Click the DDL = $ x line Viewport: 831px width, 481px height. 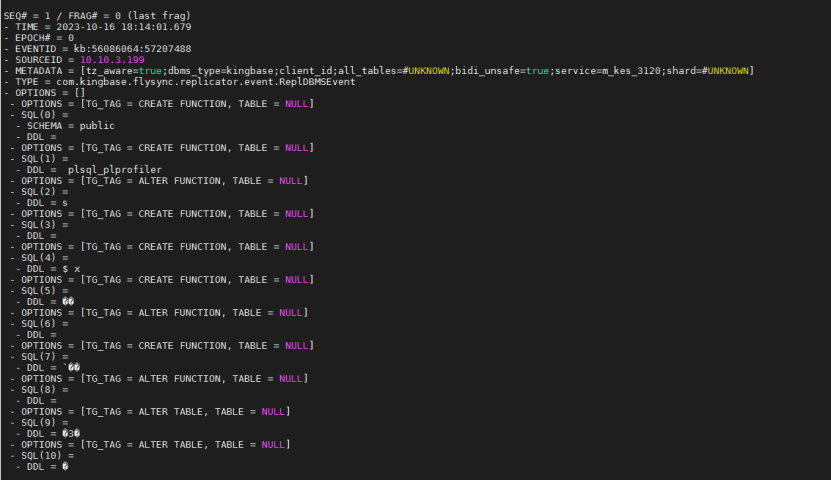[x=50, y=269]
